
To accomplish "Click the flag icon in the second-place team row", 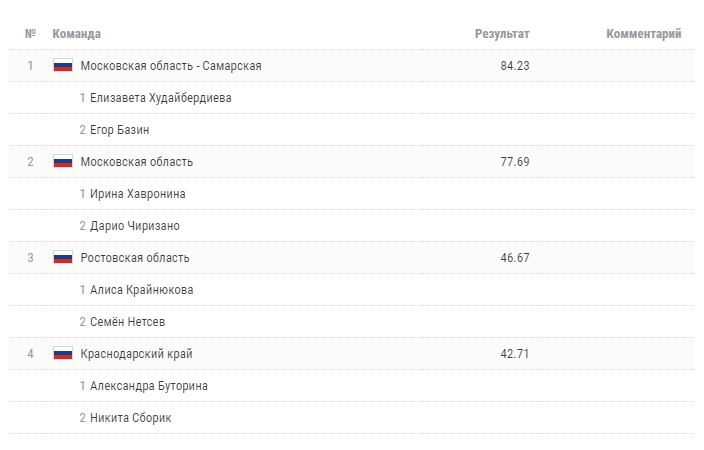I will click(x=63, y=162).
